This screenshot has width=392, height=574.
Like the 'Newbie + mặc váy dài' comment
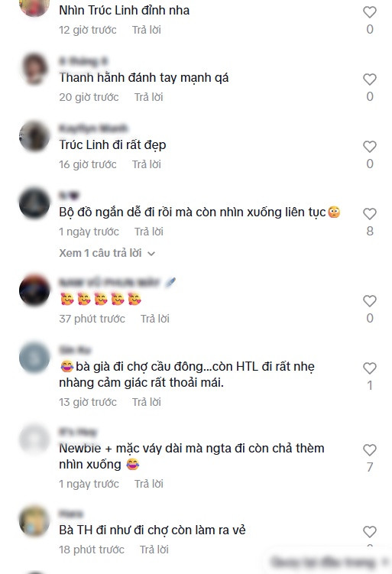point(370,450)
